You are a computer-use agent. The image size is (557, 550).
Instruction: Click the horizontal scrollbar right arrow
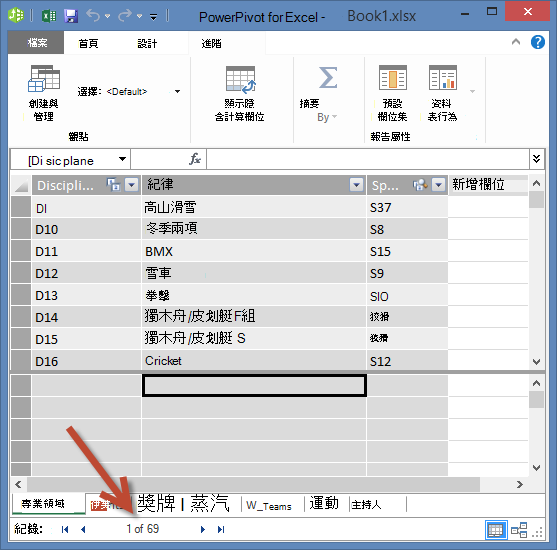tap(520, 484)
